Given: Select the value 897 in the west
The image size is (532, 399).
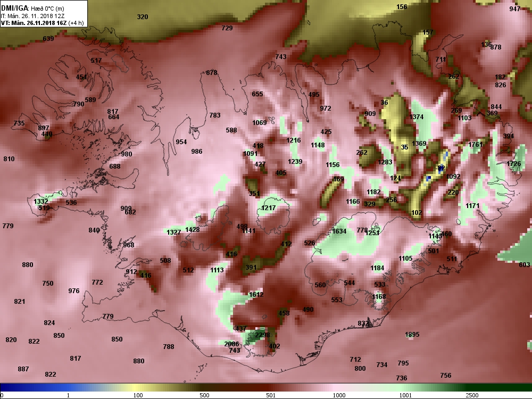Looking at the screenshot, I should pos(44,128).
